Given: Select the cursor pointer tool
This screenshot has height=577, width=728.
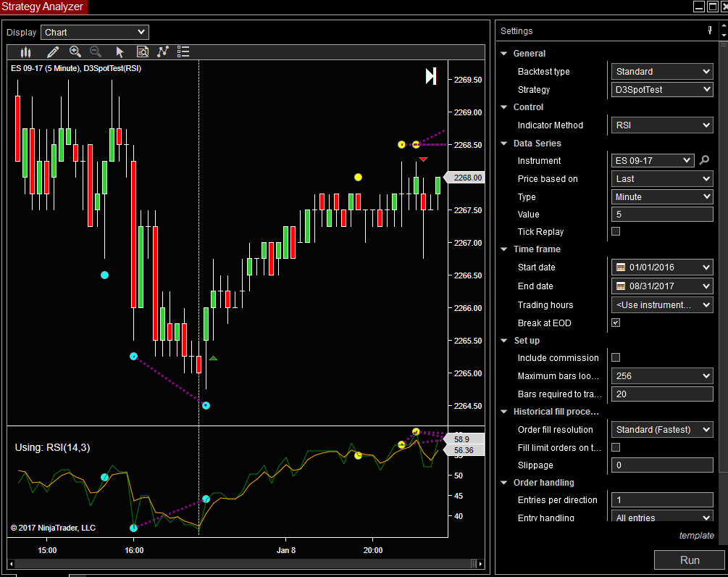Looking at the screenshot, I should (120, 52).
